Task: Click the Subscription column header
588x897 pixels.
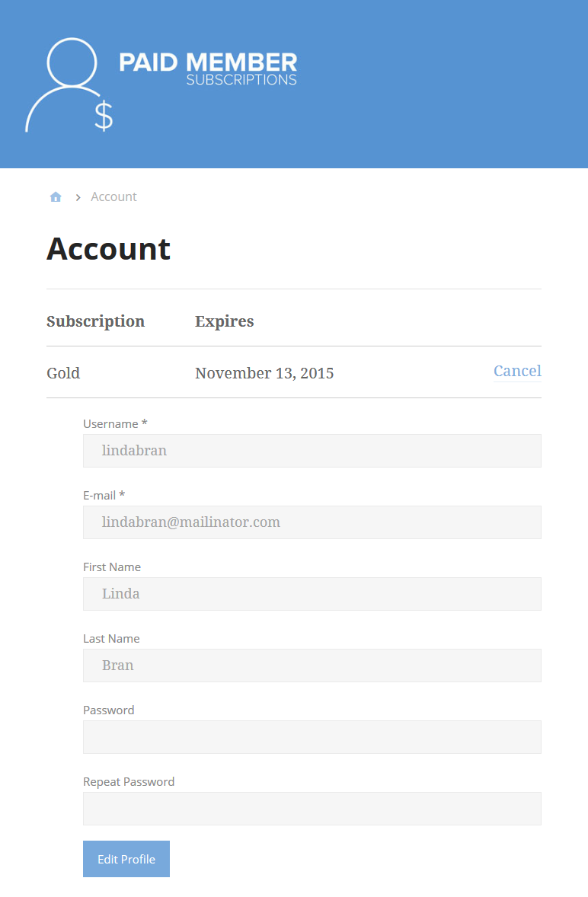Action: [95, 321]
